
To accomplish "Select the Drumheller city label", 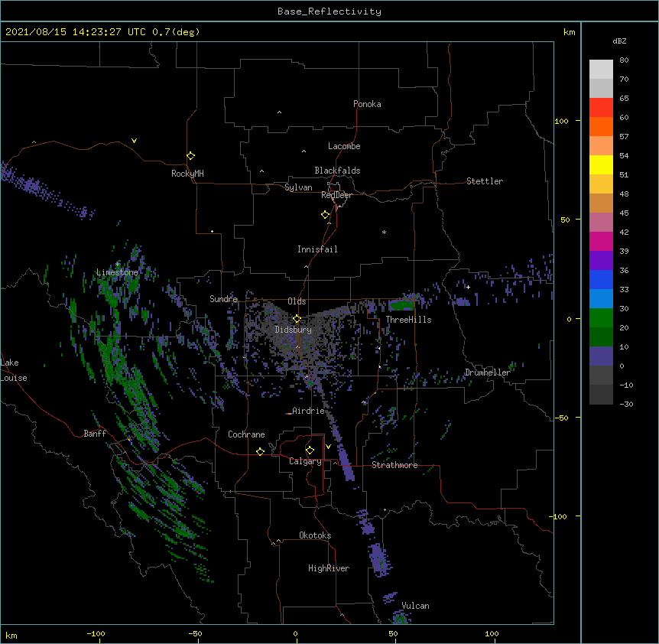I will click(x=488, y=372).
